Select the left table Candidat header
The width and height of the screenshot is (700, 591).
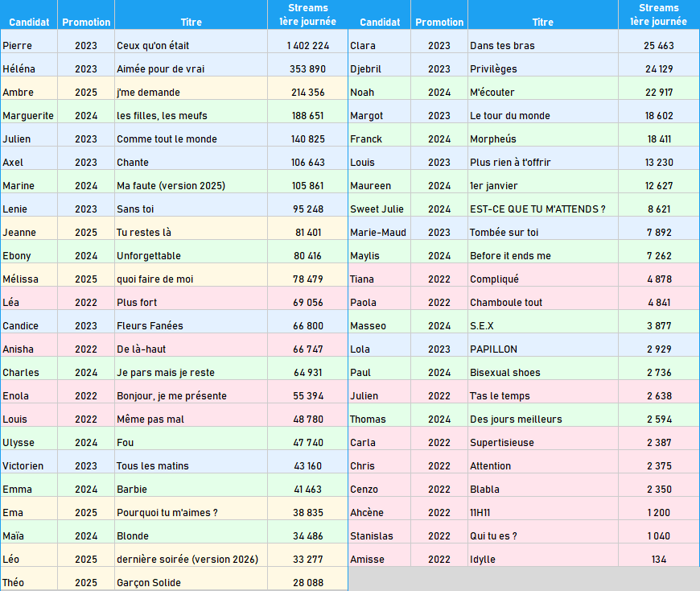click(x=29, y=14)
